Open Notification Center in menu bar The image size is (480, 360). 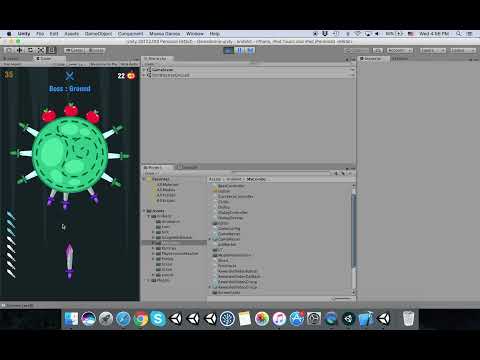coord(470,34)
